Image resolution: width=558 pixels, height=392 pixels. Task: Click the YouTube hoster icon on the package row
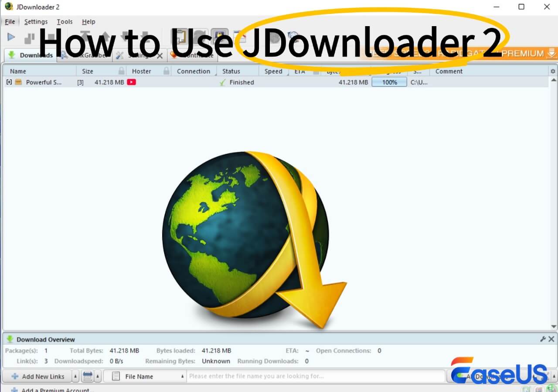tap(131, 82)
